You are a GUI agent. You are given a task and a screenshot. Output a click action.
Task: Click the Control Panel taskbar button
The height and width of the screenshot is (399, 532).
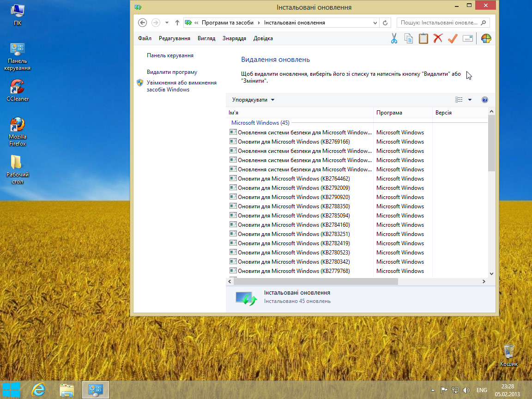tap(95, 390)
